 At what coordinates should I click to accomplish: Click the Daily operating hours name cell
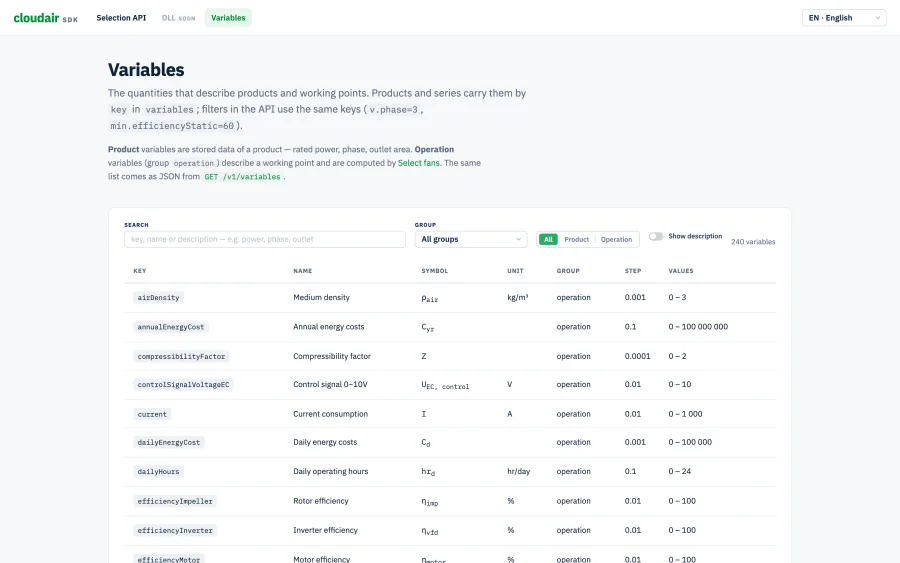[331, 471]
